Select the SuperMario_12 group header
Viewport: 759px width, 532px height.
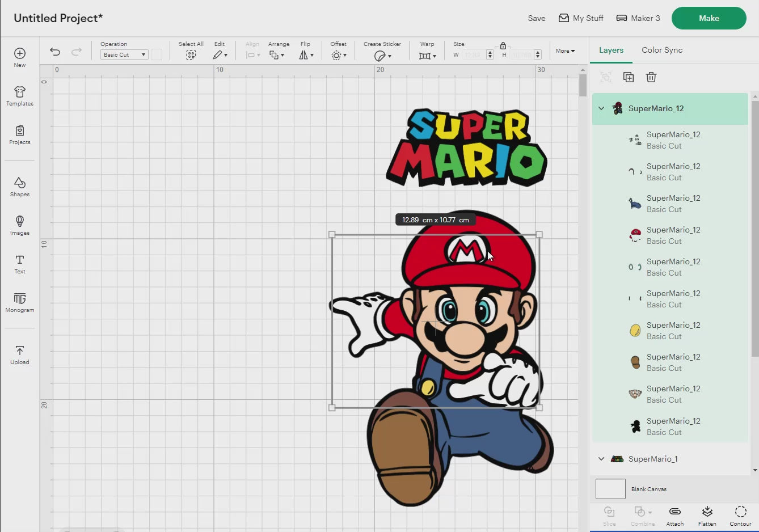(x=670, y=108)
